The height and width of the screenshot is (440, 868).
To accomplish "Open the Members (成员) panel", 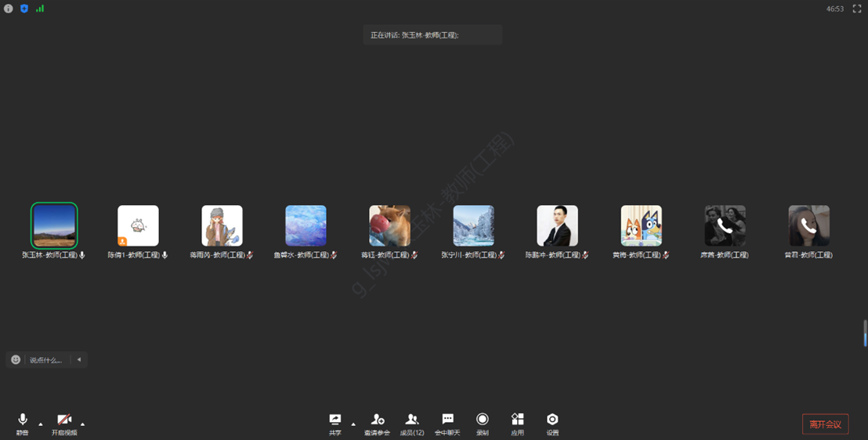I will click(412, 420).
